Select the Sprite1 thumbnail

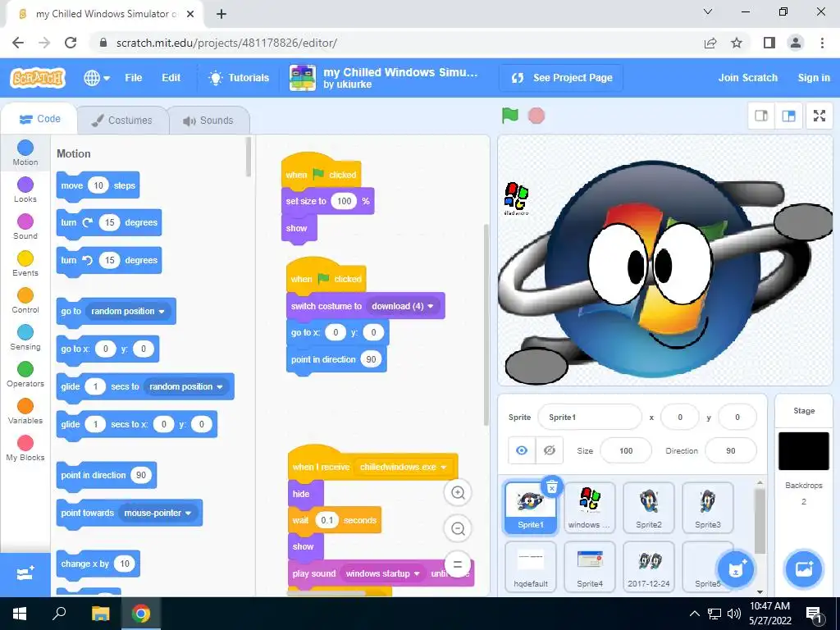coord(531,507)
